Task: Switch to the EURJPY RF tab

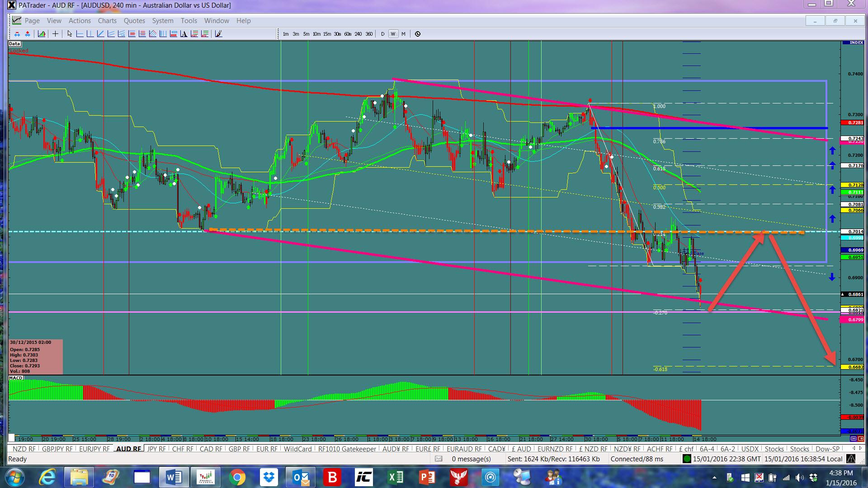Action: click(x=94, y=449)
